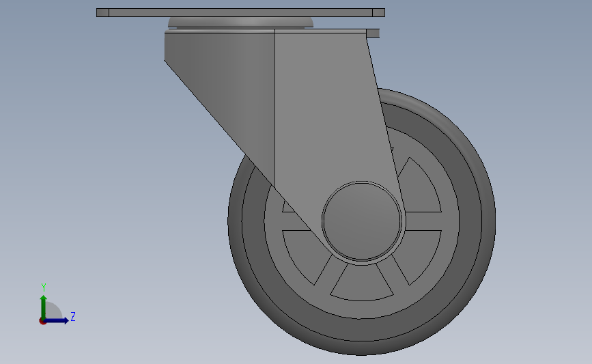The image size is (592, 364).
Task: Click the red origin dot of the axis triad
Action: pos(42,322)
